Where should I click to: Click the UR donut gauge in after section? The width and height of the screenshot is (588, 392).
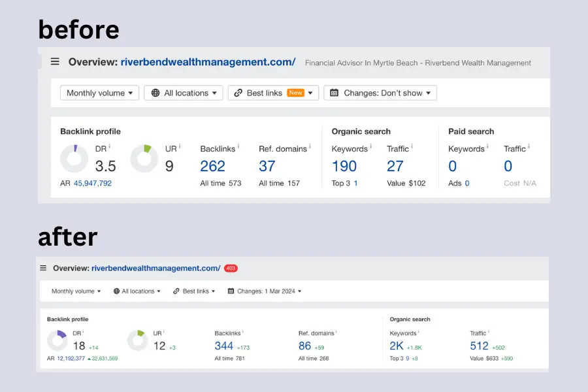pos(137,340)
